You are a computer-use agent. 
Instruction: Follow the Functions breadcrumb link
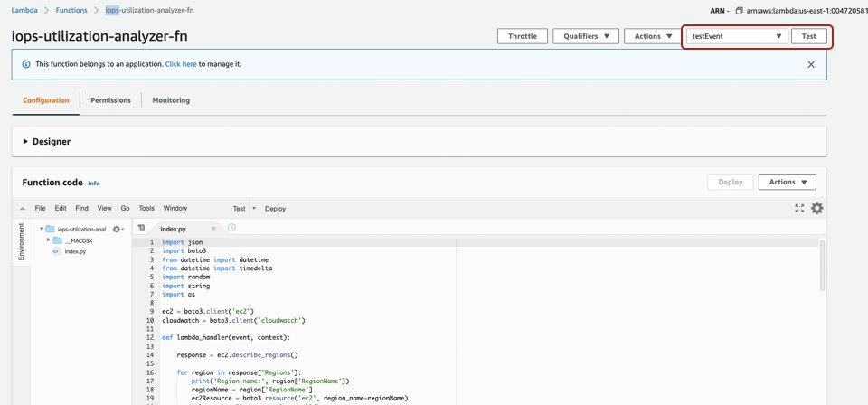coord(71,10)
